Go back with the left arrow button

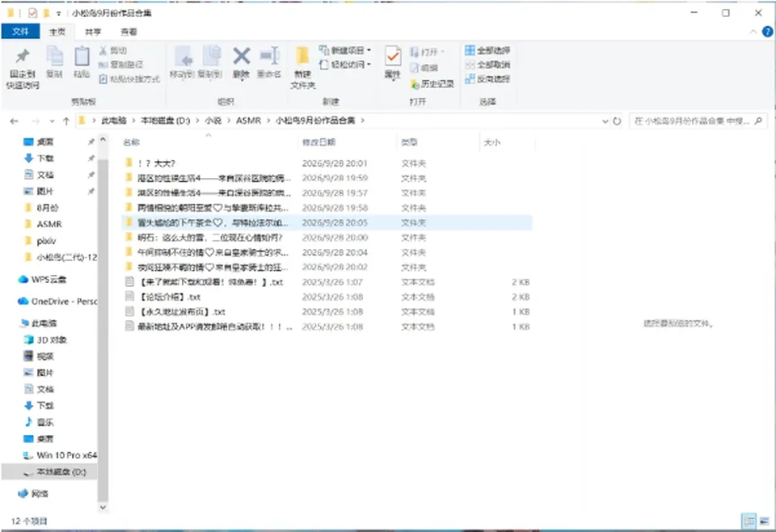(x=14, y=120)
